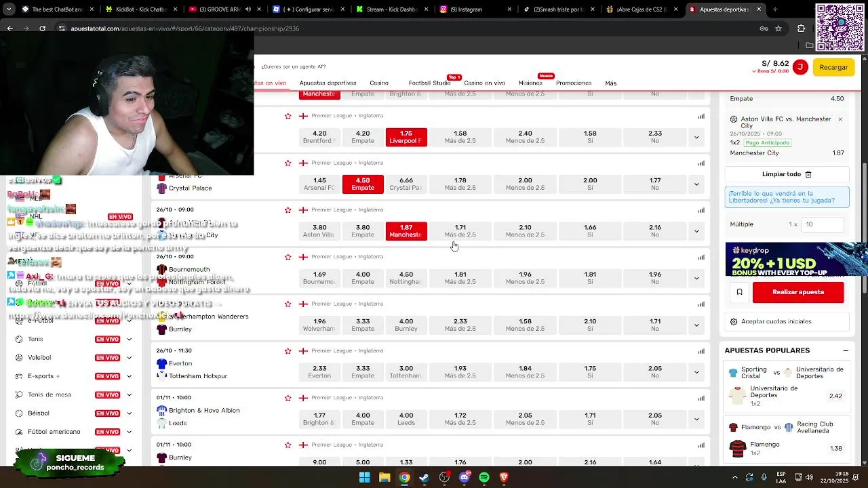Image resolution: width=868 pixels, height=488 pixels.
Task: Open statistics icon for Everton vs Tottenham
Action: 701,351
